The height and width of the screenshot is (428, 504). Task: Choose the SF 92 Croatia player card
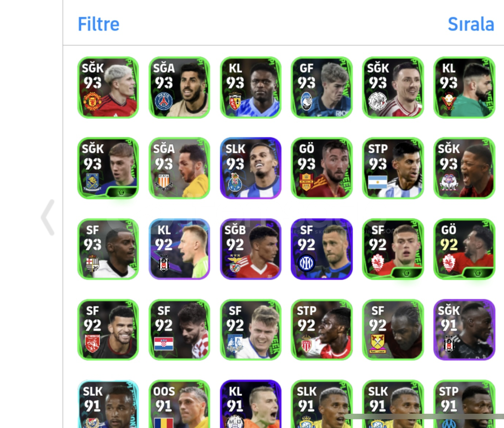point(179,330)
